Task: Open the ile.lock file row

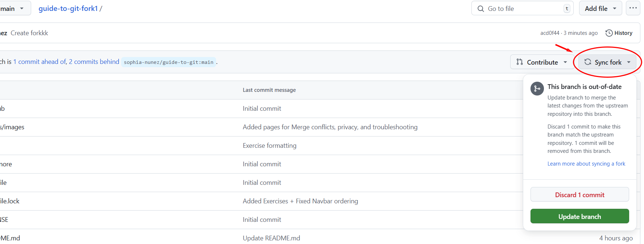Action: pyautogui.click(x=10, y=201)
